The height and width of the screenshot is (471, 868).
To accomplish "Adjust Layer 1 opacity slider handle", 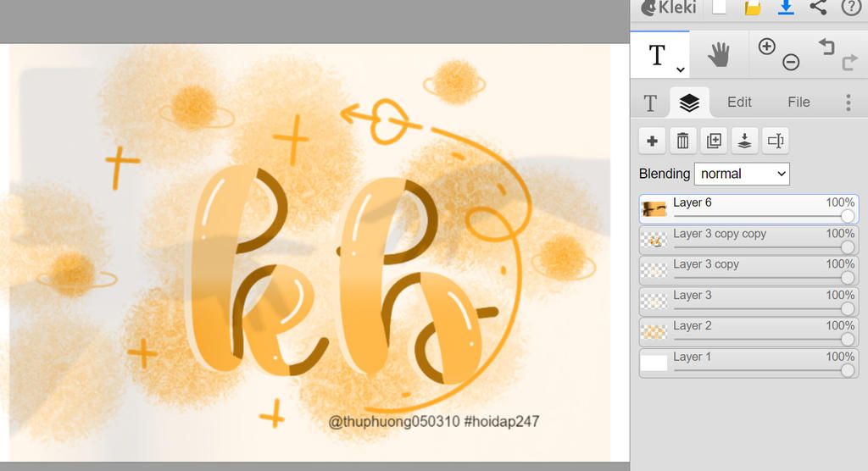I will (847, 369).
